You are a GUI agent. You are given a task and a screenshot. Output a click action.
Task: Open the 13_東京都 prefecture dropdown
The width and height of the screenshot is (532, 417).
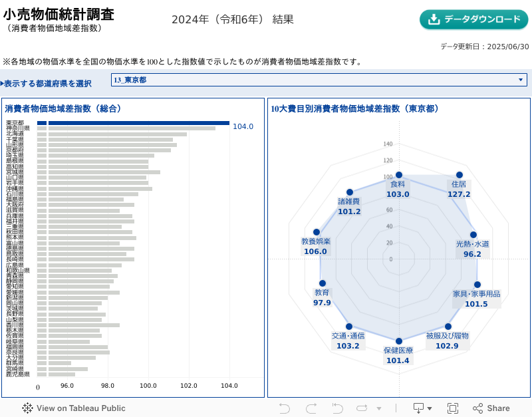319,80
